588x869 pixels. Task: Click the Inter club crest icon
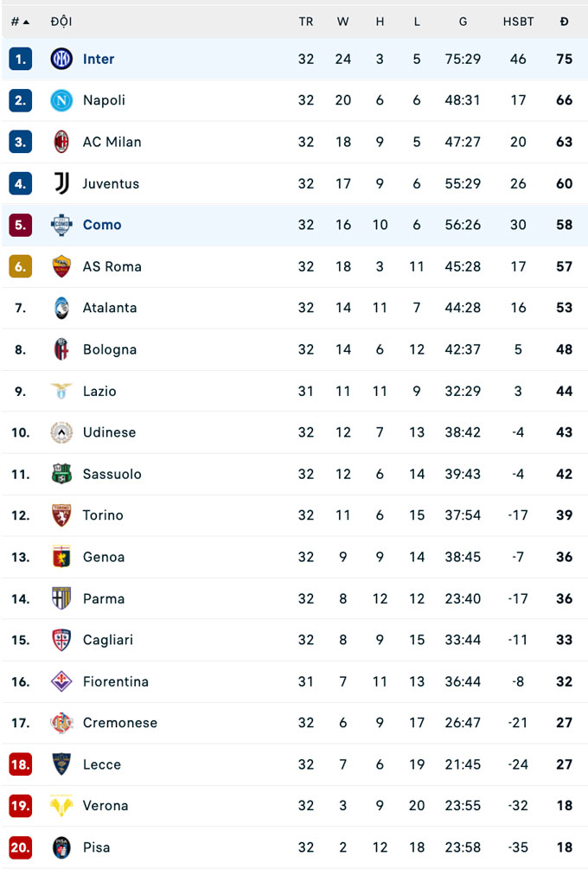[x=61, y=59]
